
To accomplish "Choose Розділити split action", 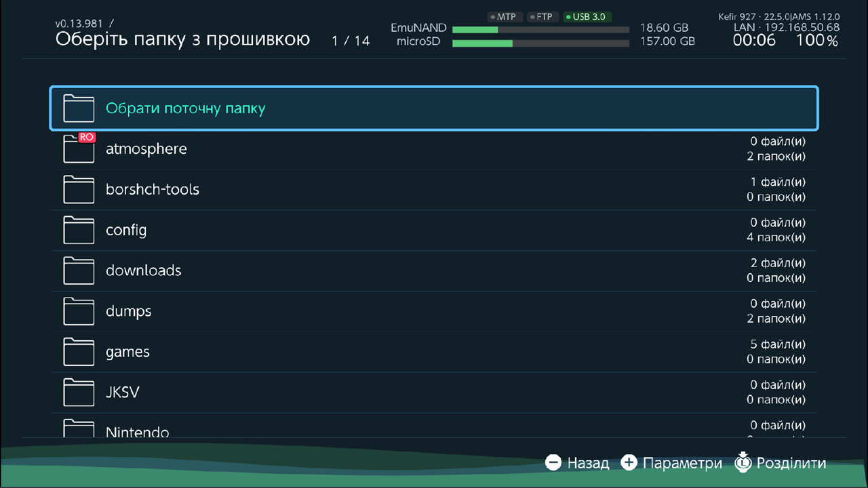I will click(791, 463).
